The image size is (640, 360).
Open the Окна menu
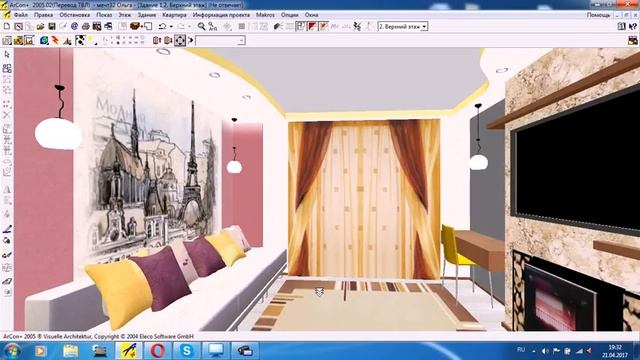click(x=311, y=15)
